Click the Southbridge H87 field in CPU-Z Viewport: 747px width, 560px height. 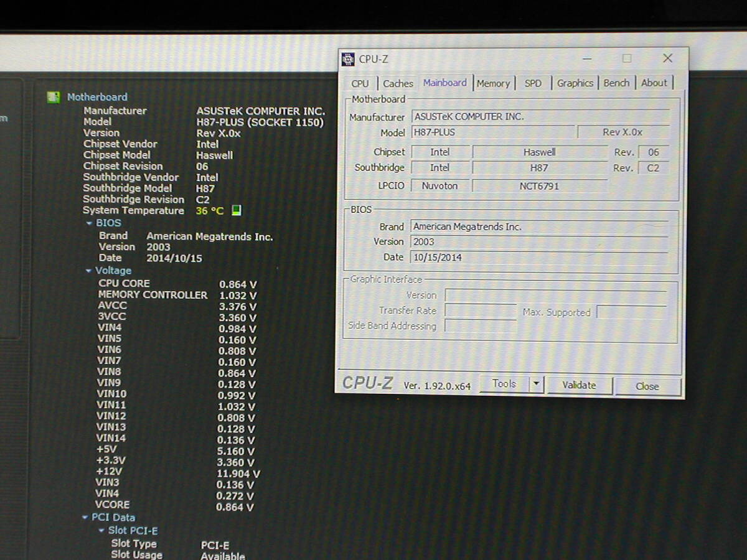click(x=540, y=168)
